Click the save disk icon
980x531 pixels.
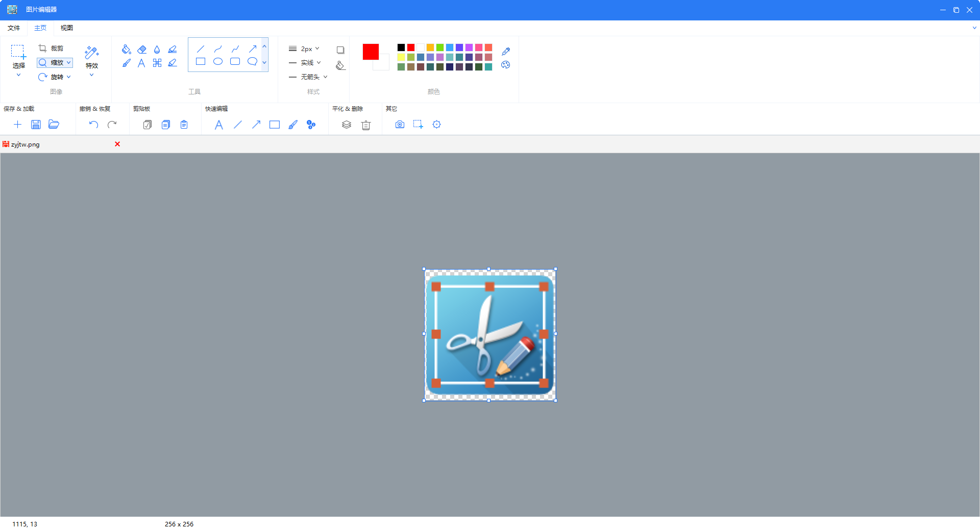(x=36, y=125)
